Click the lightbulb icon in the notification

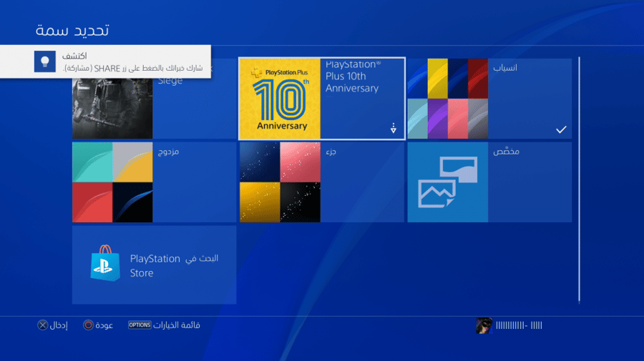point(45,61)
